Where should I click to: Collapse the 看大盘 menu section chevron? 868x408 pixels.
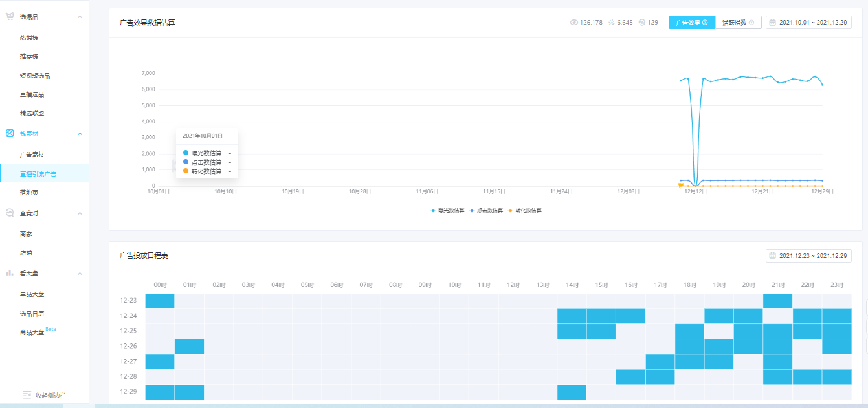pos(80,274)
